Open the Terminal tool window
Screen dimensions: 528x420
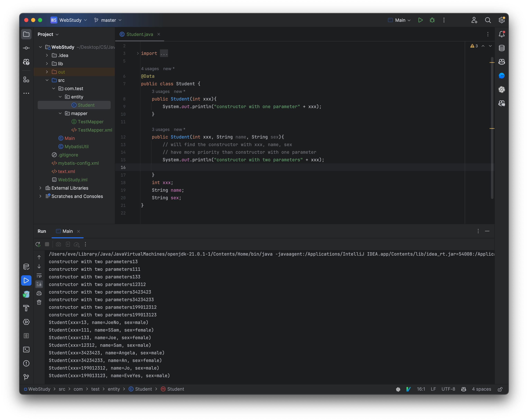26,350
